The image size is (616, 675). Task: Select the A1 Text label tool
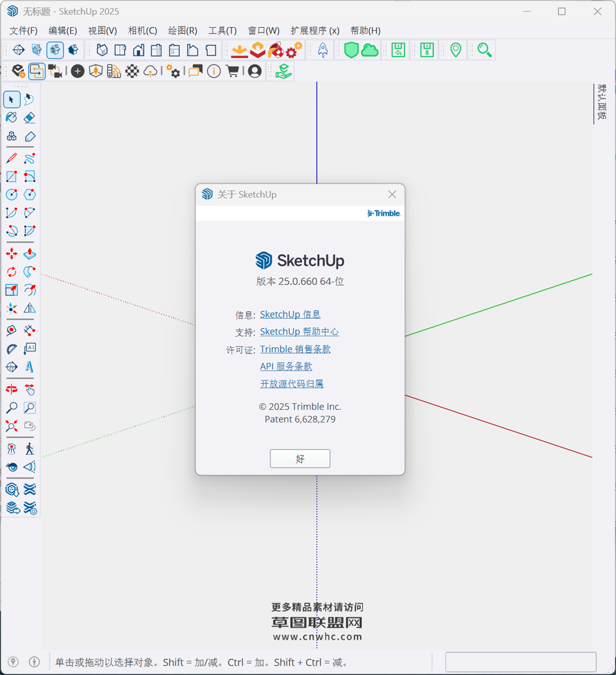(x=29, y=349)
